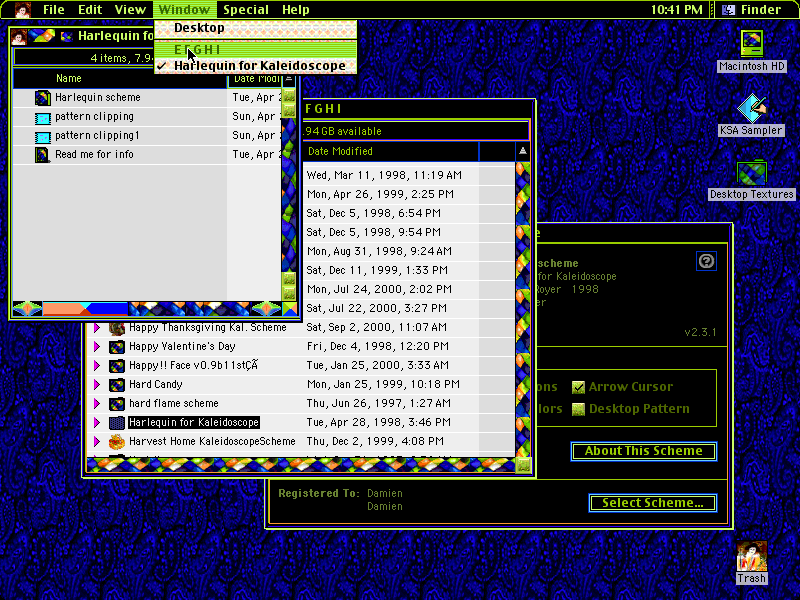Sort by Date Modified in F G H I window
This screenshot has width=800, height=600.
point(391,152)
